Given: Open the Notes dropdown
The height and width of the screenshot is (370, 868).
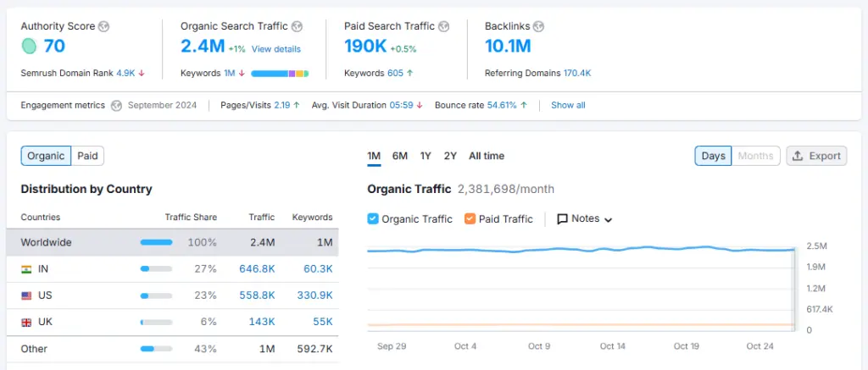Looking at the screenshot, I should [584, 218].
